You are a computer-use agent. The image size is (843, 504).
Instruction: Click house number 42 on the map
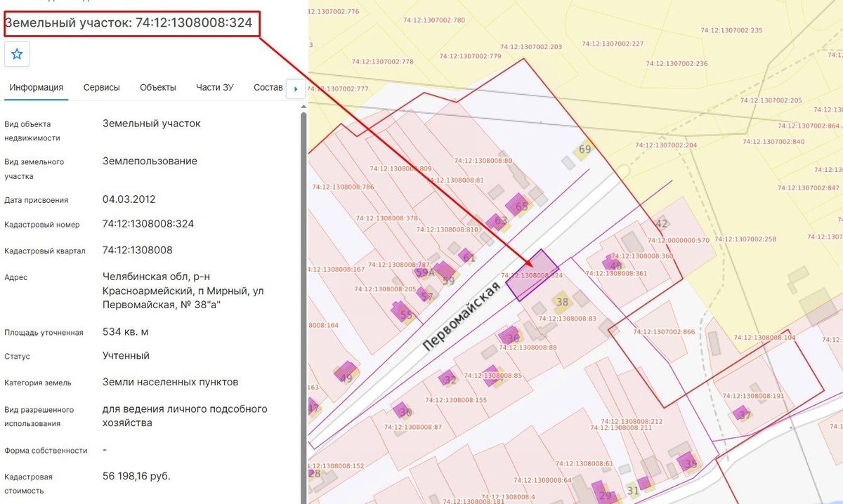point(662,224)
